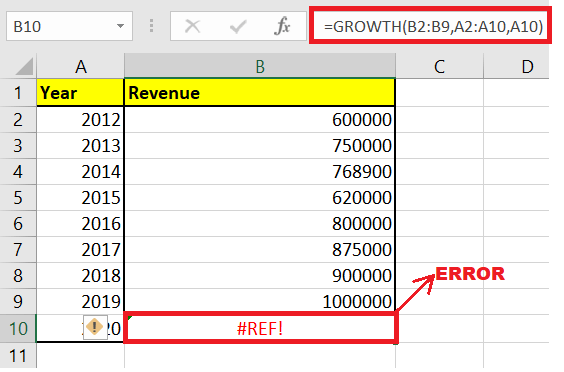The image size is (564, 372).
Task: Select the revenue cell 800000
Action: click(x=260, y=223)
